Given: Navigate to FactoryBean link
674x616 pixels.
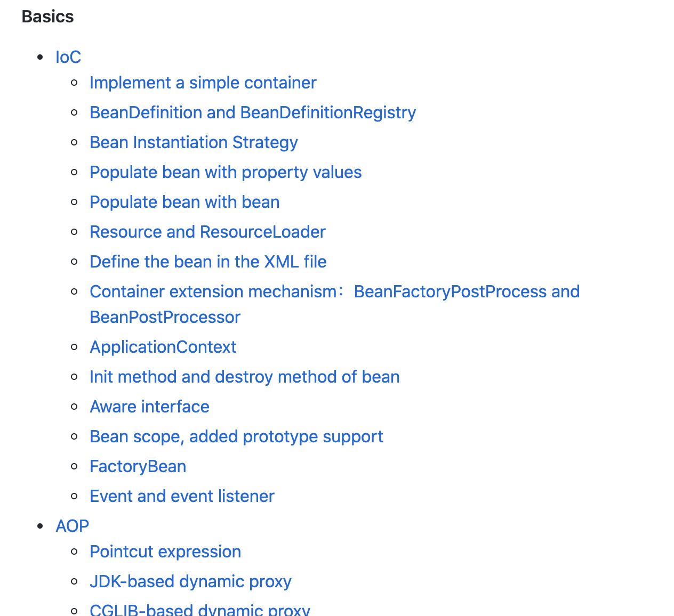Looking at the screenshot, I should click(x=138, y=466).
